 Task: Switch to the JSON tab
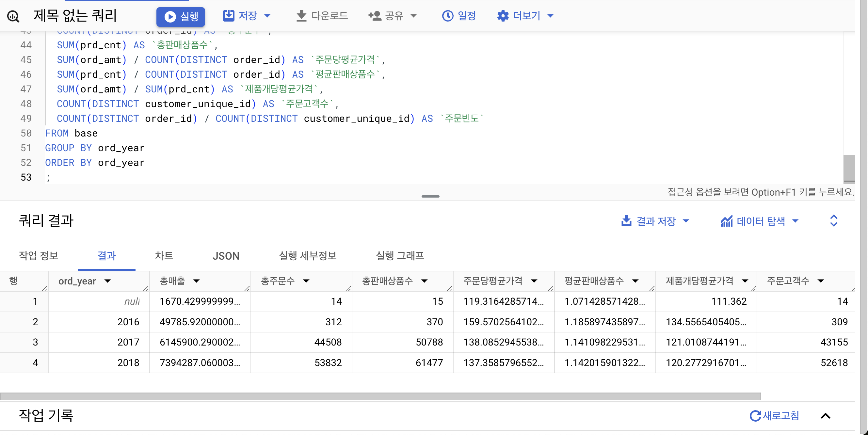click(x=226, y=256)
